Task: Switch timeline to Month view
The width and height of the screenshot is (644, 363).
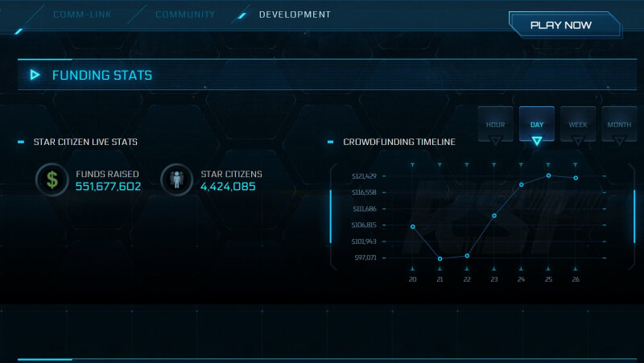Action: pyautogui.click(x=619, y=124)
